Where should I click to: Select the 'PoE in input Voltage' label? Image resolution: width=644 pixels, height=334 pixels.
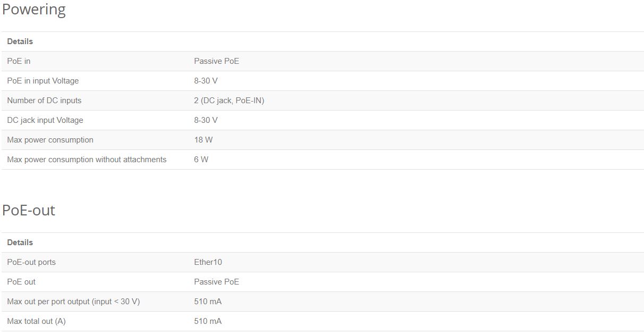(x=43, y=81)
